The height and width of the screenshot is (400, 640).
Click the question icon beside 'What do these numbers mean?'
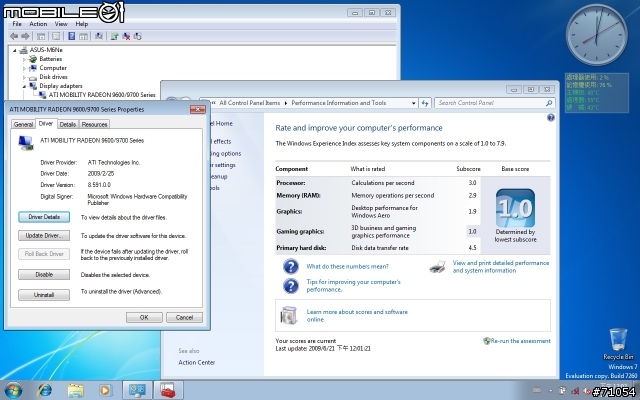tap(291, 267)
